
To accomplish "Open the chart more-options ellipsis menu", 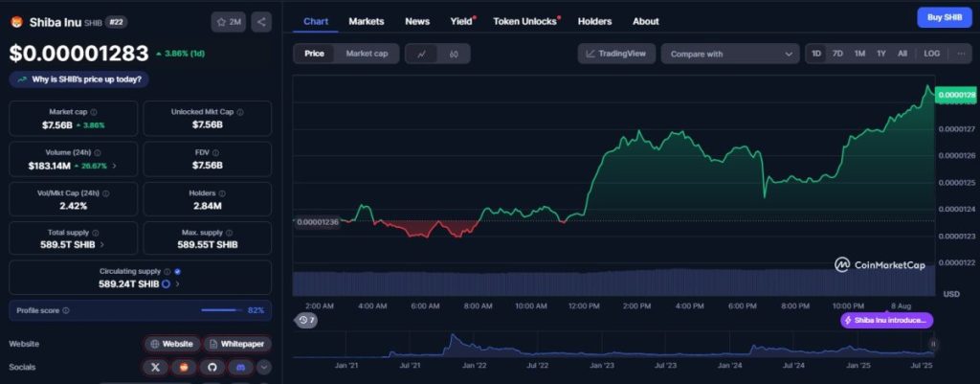I will 961,54.
